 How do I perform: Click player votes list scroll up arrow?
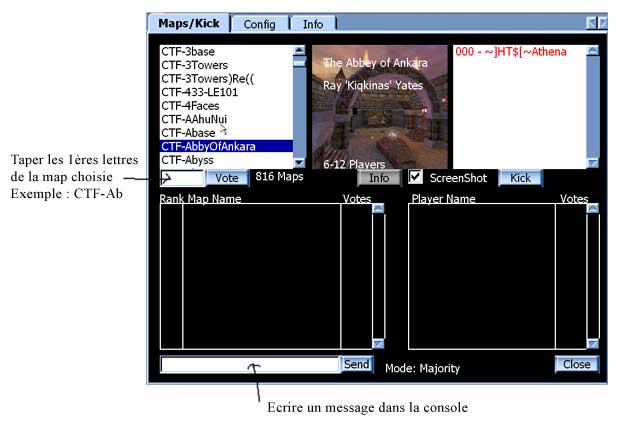pyautogui.click(x=593, y=208)
